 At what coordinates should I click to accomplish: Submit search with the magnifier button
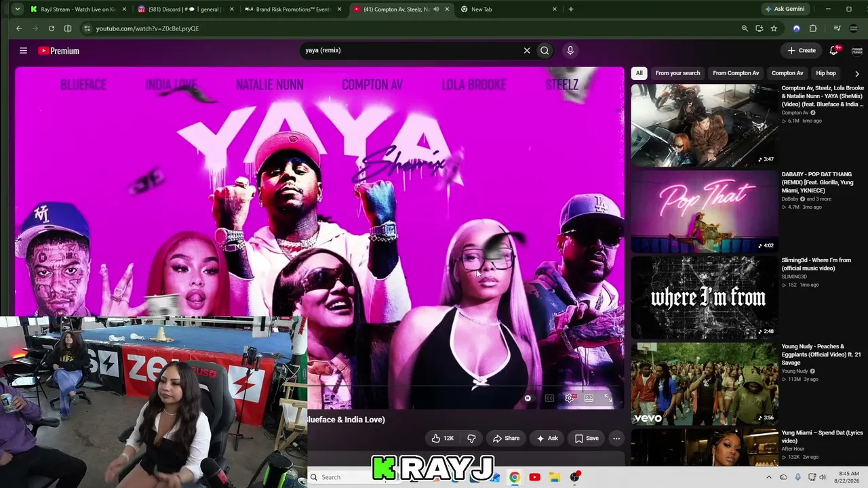pyautogui.click(x=545, y=50)
